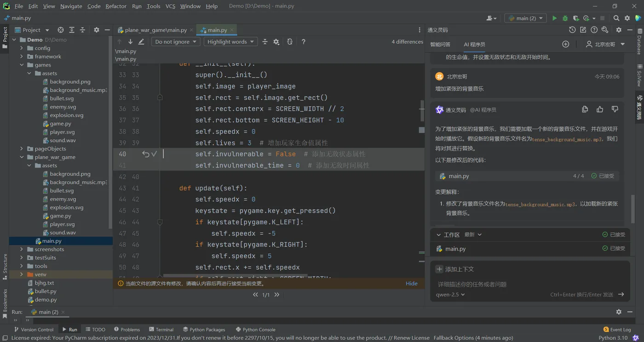Revert the change at line 40

[145, 154]
